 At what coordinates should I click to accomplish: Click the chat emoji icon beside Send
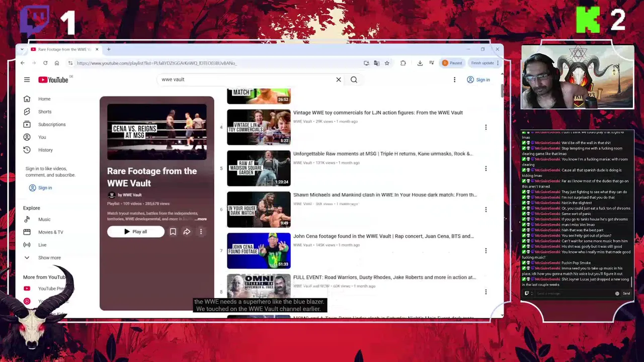[x=617, y=294]
